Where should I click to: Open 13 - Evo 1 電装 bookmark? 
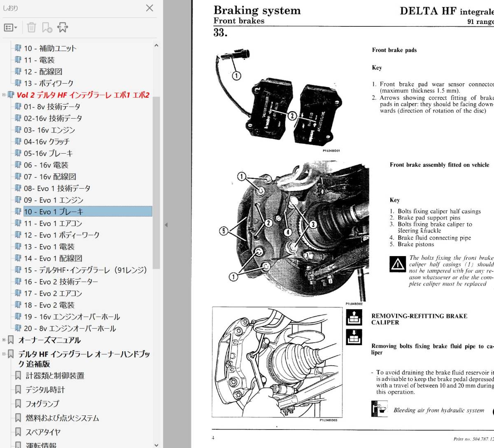pyautogui.click(x=49, y=247)
